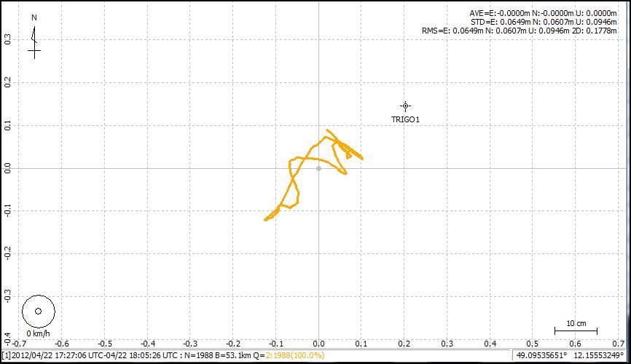Click the gray origin point at plot center

(318, 168)
